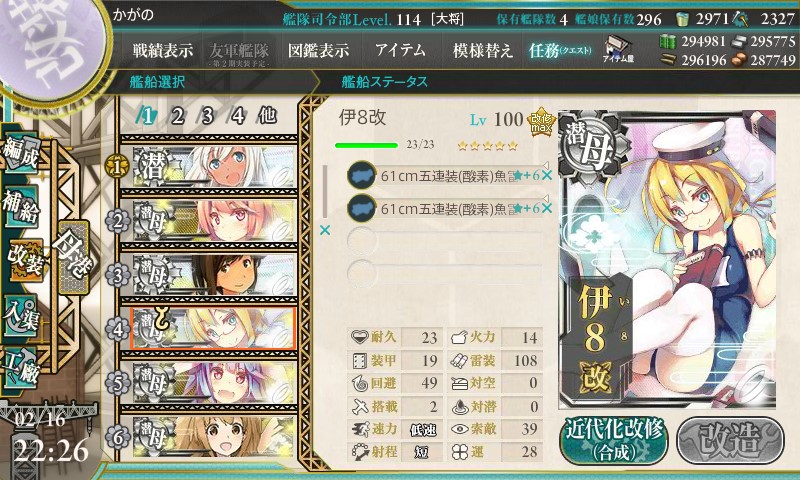The width and height of the screenshot is (800, 480).
Task: Return to 母港 home port button
Action: click(73, 257)
